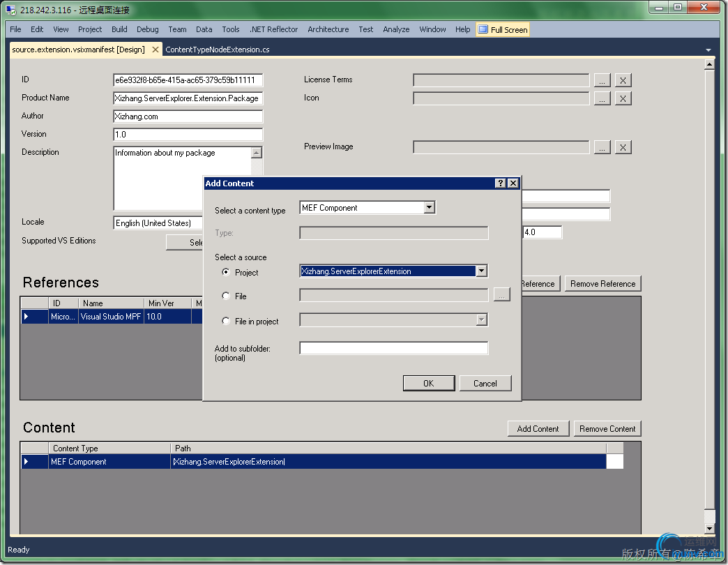Clear the Preview Image field
The width and height of the screenshot is (728, 565).
click(623, 147)
